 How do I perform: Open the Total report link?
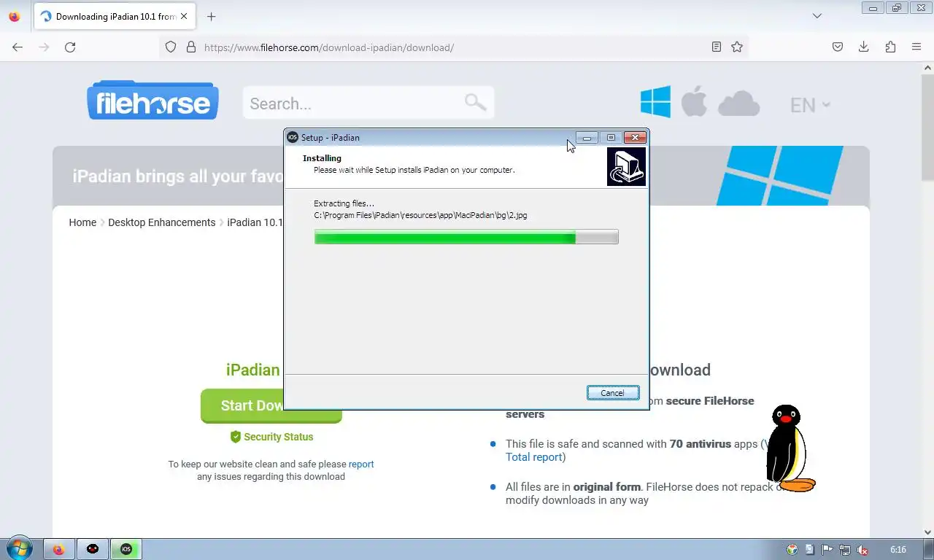point(533,457)
